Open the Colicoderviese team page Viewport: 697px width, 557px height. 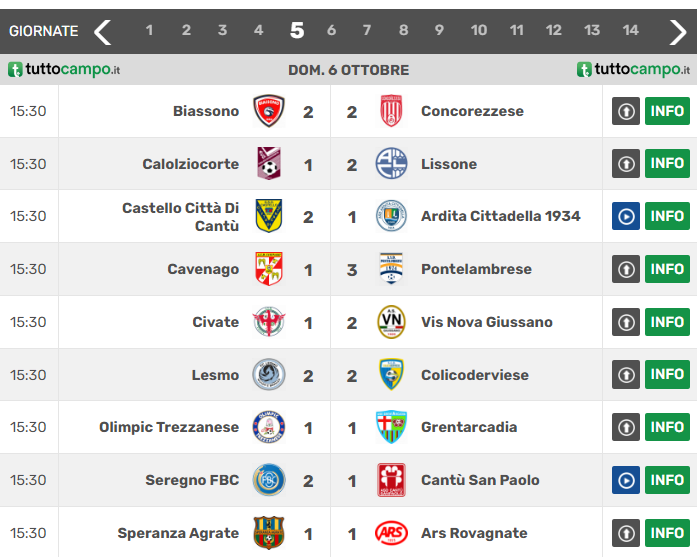pyautogui.click(x=475, y=375)
